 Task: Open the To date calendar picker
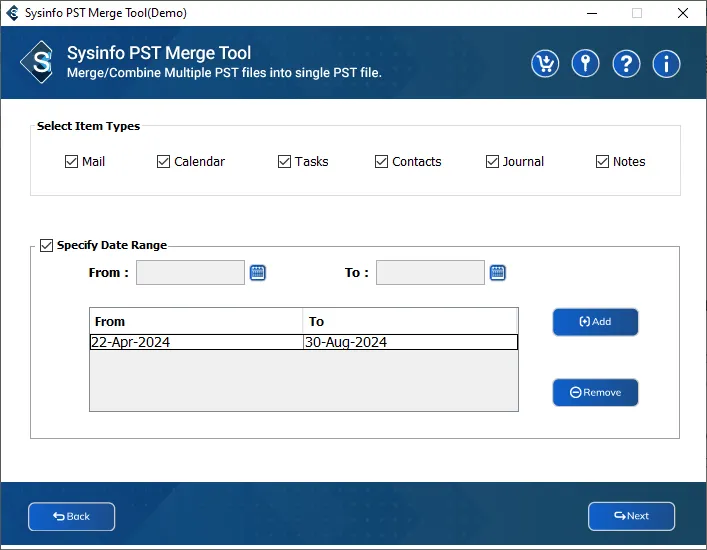(498, 273)
